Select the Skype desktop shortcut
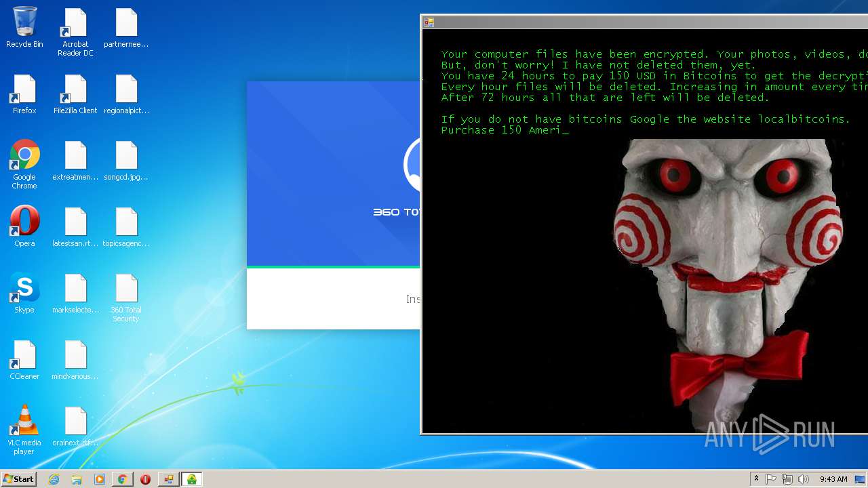This screenshot has width=868, height=488. pyautogui.click(x=24, y=293)
